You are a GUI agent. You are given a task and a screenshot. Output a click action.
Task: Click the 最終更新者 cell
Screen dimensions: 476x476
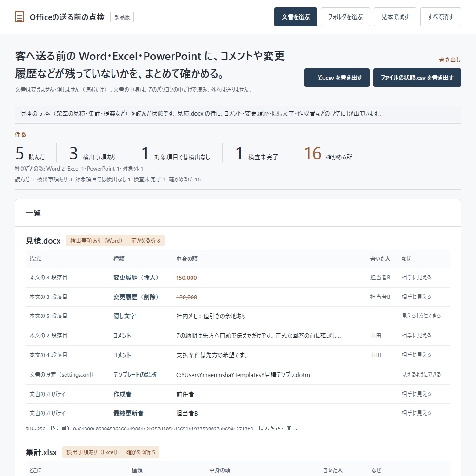coord(128,413)
